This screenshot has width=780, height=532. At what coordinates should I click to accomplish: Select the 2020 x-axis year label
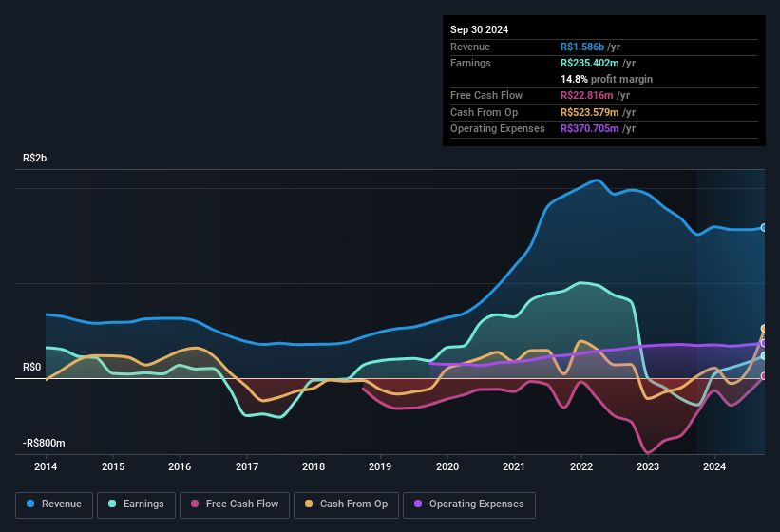pyautogui.click(x=447, y=466)
